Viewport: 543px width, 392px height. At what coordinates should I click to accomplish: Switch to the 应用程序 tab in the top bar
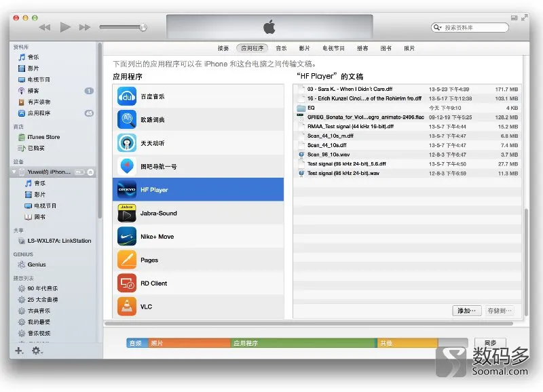coord(252,48)
